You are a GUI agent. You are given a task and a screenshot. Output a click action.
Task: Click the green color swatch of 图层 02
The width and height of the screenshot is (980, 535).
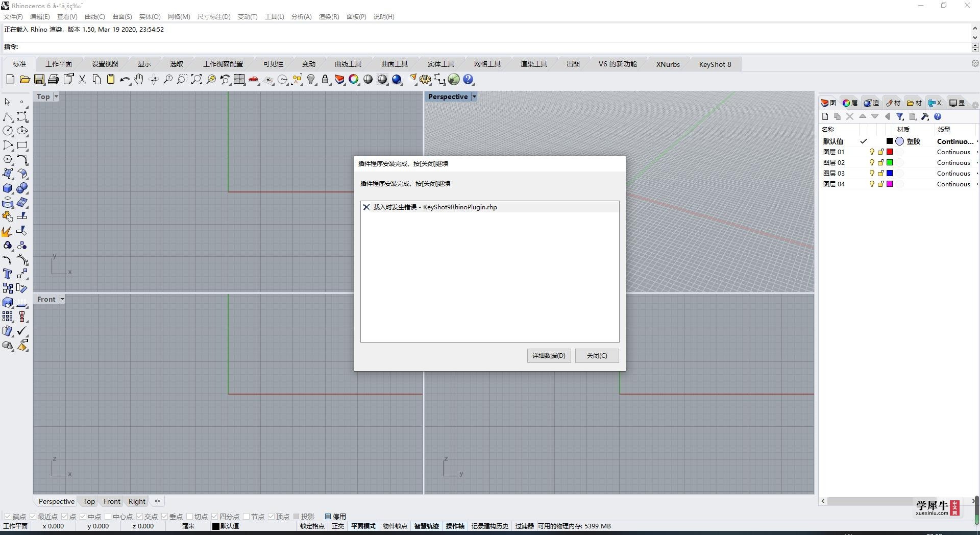[890, 162]
